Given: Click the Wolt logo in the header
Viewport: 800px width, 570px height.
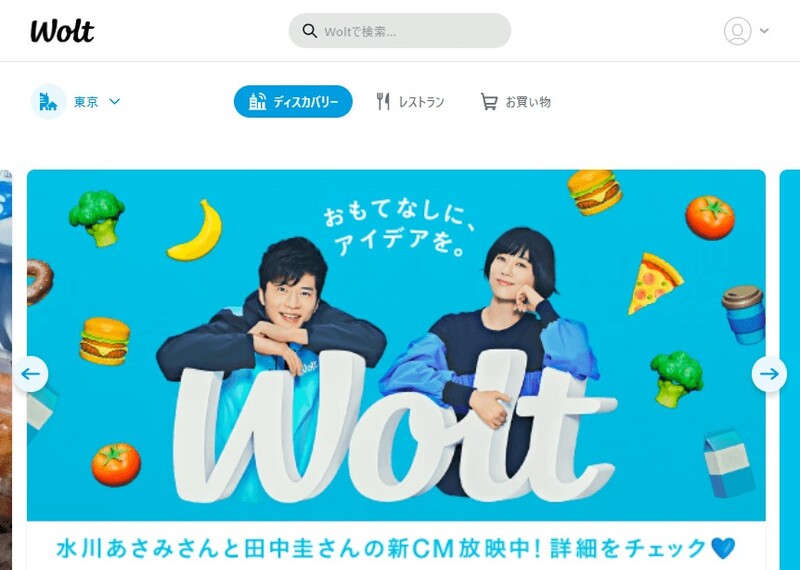Looking at the screenshot, I should [62, 31].
